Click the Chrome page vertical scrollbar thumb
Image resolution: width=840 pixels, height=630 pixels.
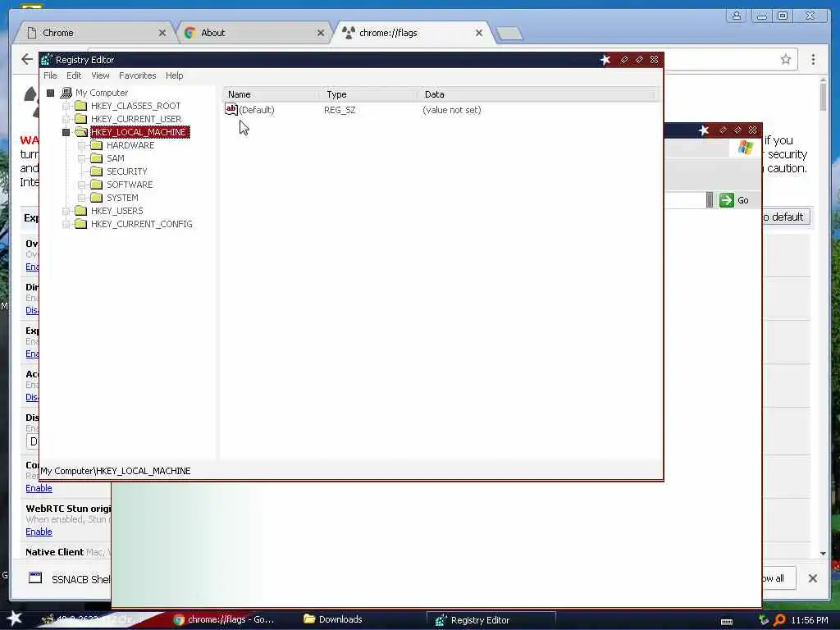click(824, 97)
